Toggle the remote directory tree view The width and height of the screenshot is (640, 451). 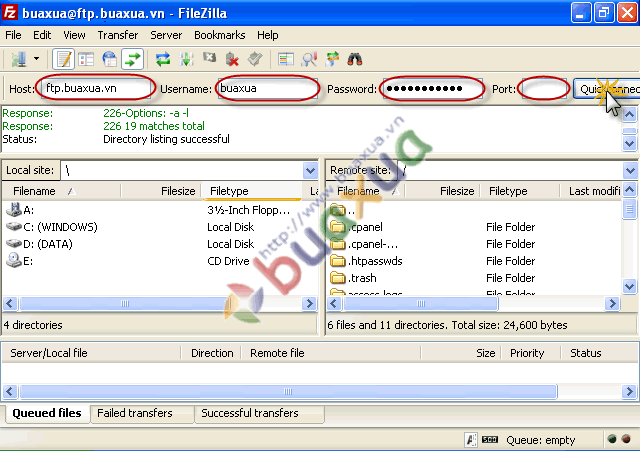point(109,60)
